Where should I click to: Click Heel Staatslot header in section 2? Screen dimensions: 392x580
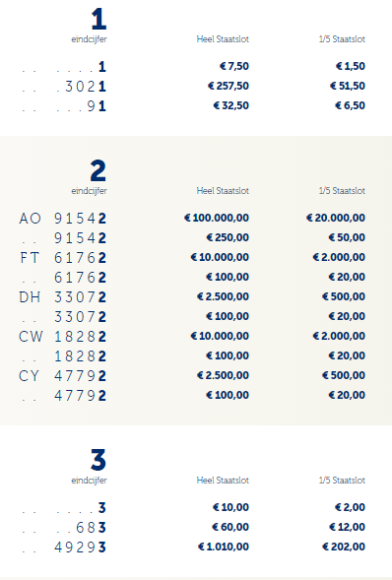click(x=223, y=191)
